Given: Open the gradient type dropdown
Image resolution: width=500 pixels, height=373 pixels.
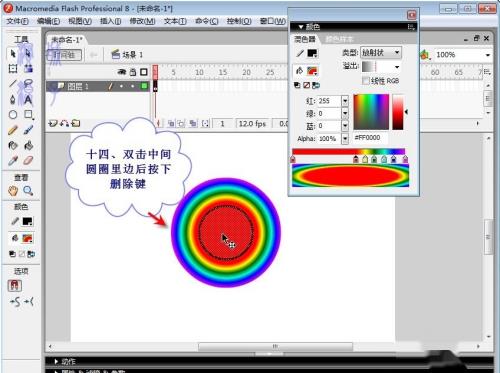Looking at the screenshot, I should [380, 53].
